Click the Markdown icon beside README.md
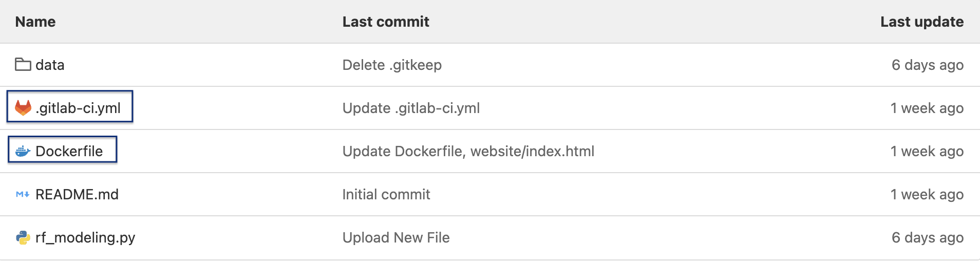Viewport: 980px width, 261px height. point(23,194)
